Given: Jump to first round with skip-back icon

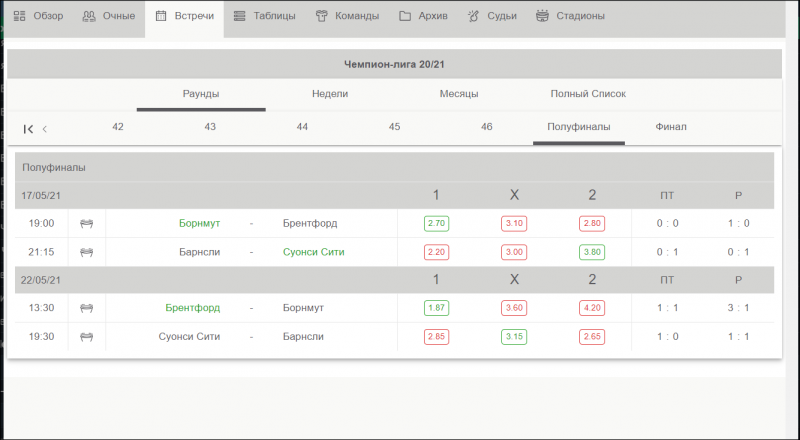Looking at the screenshot, I should point(28,129).
